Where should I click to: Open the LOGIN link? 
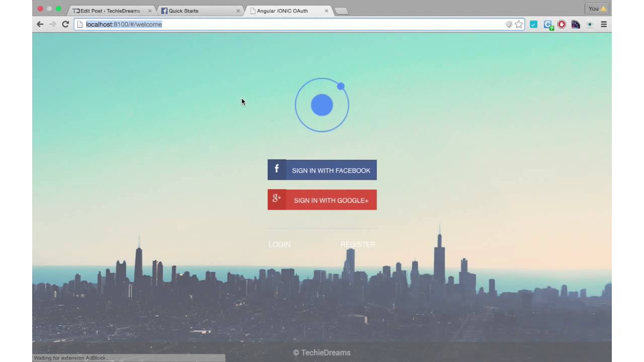(x=280, y=244)
